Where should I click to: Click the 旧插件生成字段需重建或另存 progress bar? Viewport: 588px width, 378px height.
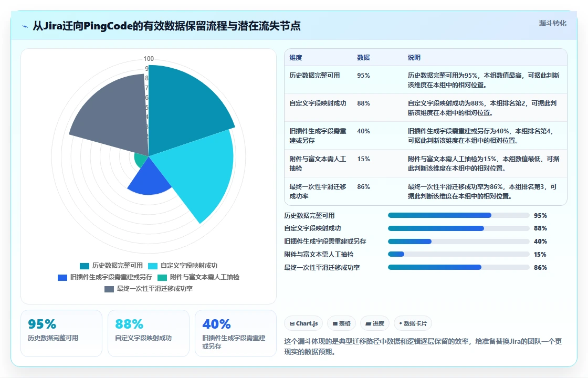pyautogui.click(x=459, y=241)
